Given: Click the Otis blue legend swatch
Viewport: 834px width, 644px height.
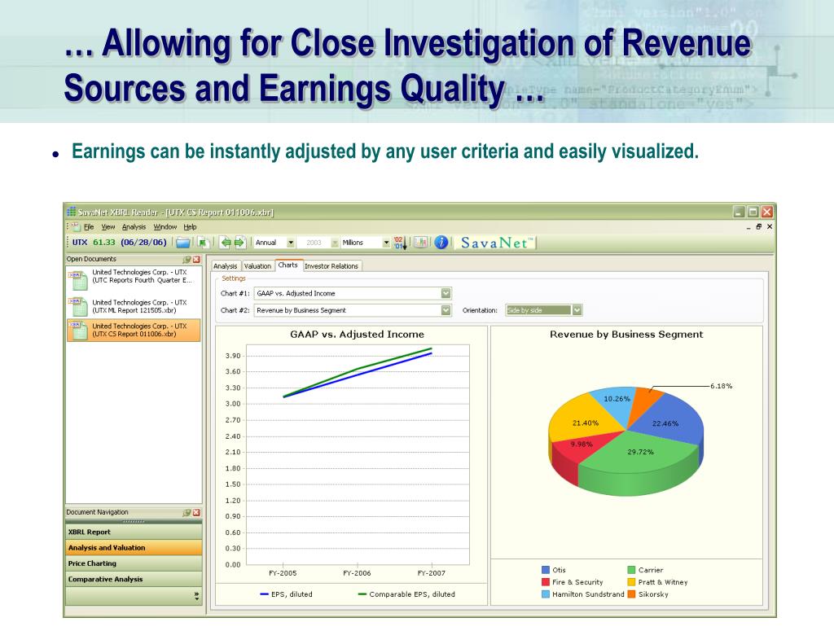Looking at the screenshot, I should pos(545,570).
